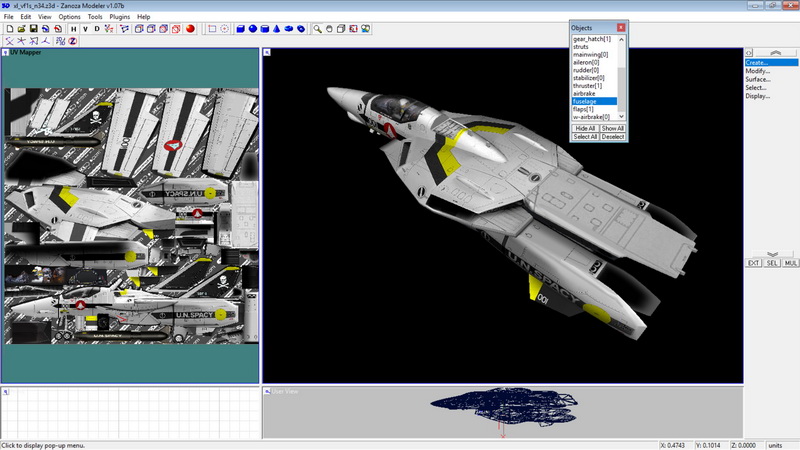Click the pink-and-blue shaded cube icon
Image resolution: width=800 pixels, height=450 pixels.
(x=163, y=29)
